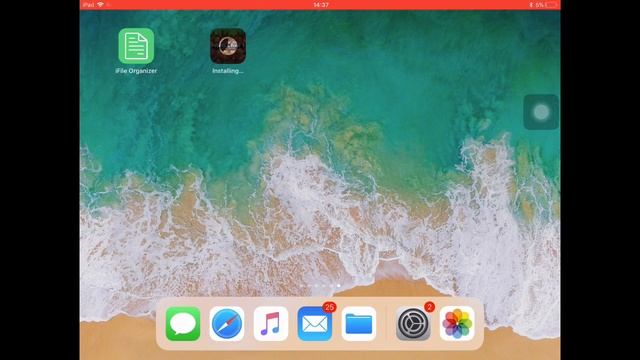640x360 pixels.
Task: Open the Messages app in the dock
Action: [x=183, y=324]
